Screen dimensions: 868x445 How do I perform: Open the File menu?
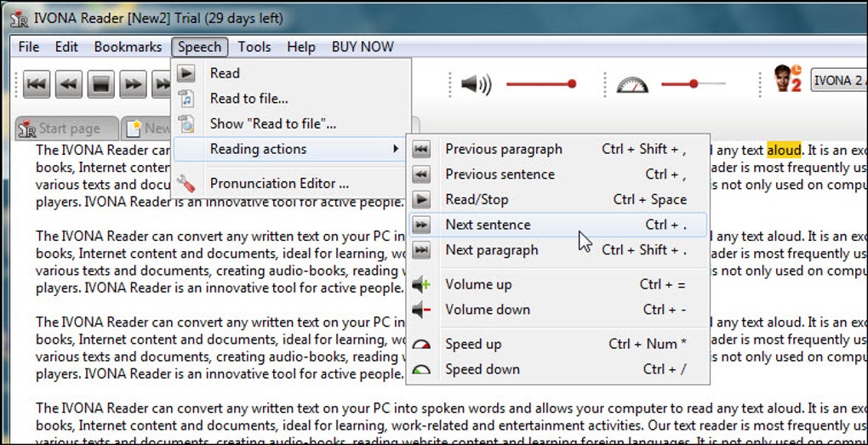coord(29,47)
